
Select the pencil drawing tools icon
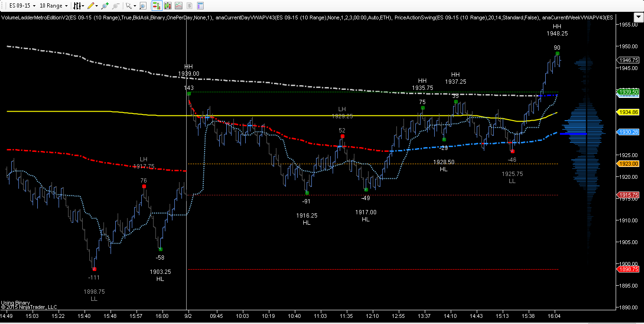91,6
